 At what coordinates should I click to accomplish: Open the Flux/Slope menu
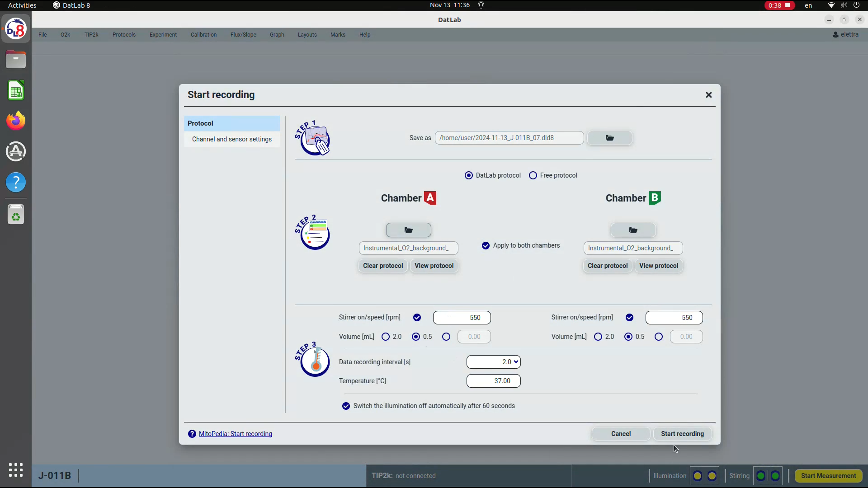tap(243, 35)
